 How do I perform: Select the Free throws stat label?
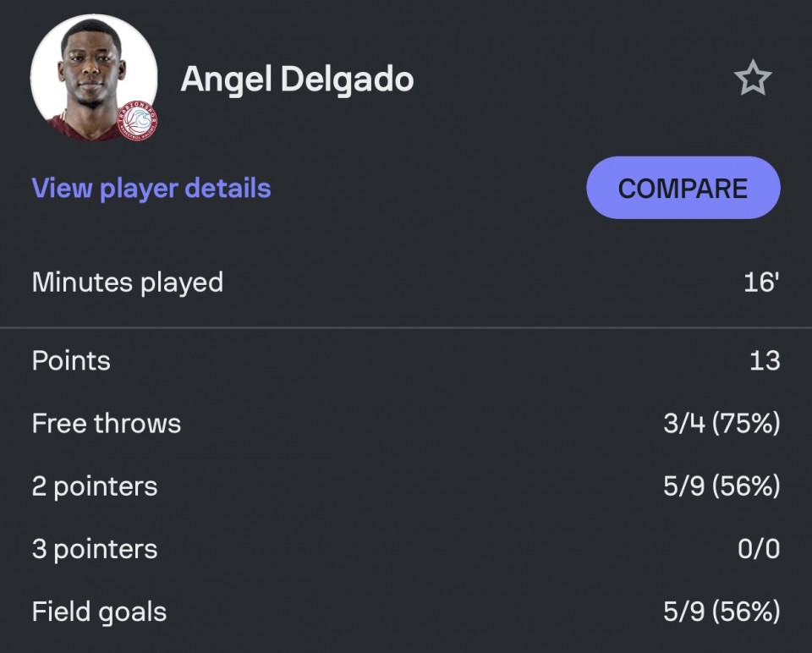107,423
